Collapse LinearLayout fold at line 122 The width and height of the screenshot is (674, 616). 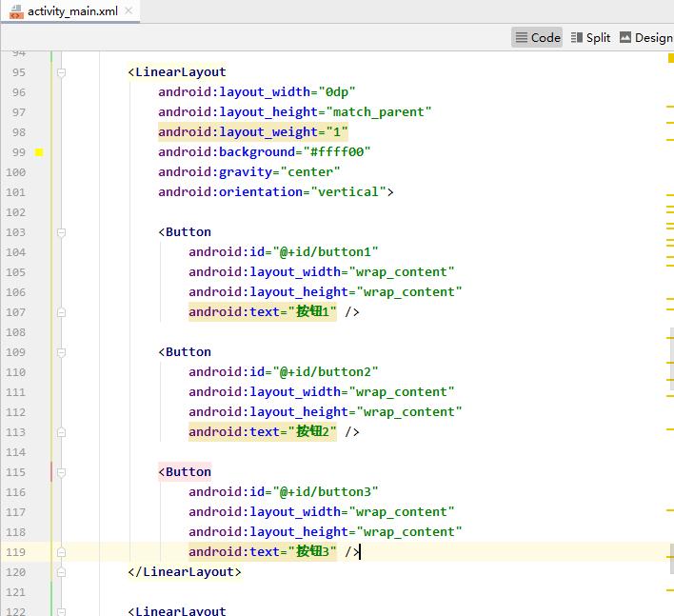pos(62,611)
